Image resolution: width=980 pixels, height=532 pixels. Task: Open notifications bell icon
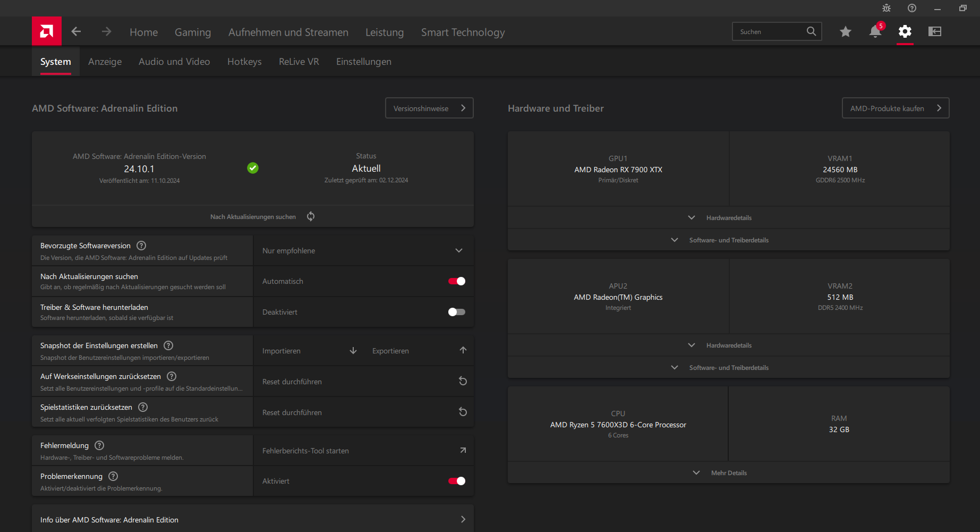click(x=875, y=32)
